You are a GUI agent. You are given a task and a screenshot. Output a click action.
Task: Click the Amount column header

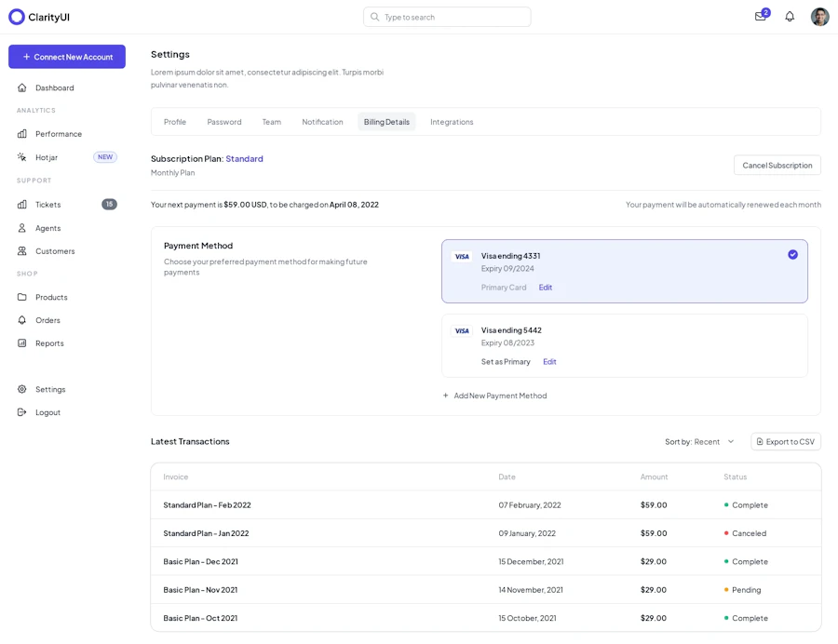click(655, 476)
